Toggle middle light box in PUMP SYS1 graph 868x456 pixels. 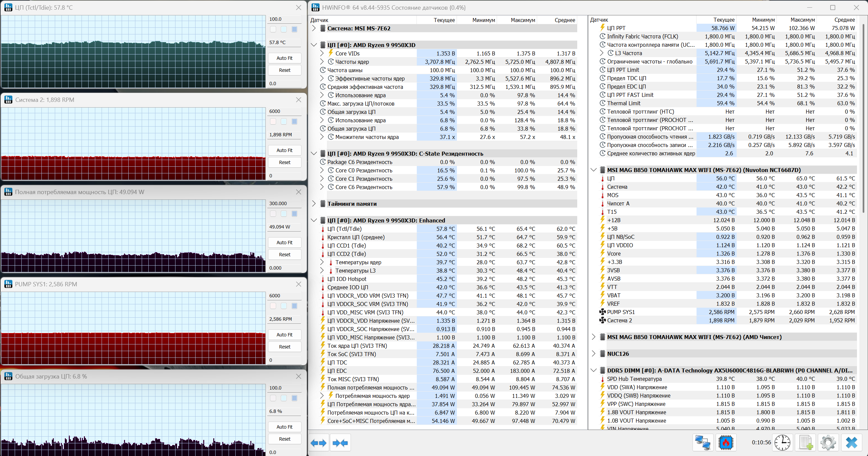(x=284, y=306)
